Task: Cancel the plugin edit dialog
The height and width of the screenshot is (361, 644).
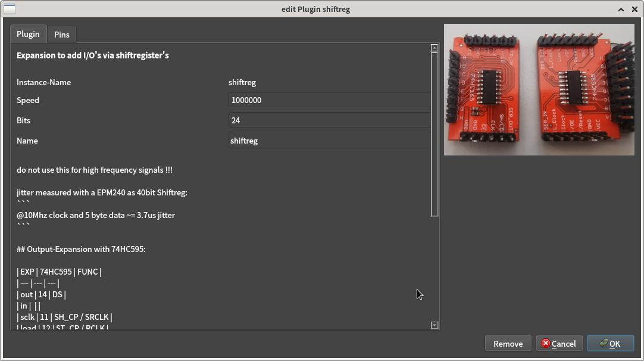Action: pyautogui.click(x=559, y=343)
